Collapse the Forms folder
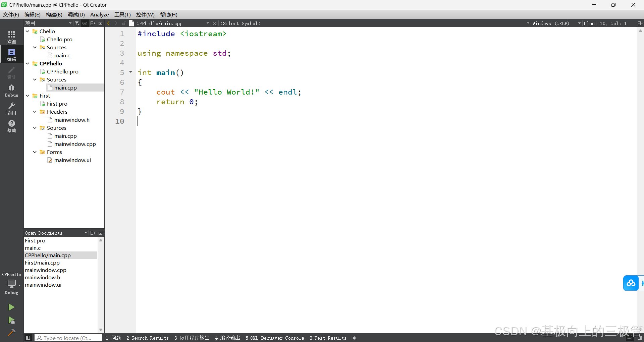 tap(35, 152)
